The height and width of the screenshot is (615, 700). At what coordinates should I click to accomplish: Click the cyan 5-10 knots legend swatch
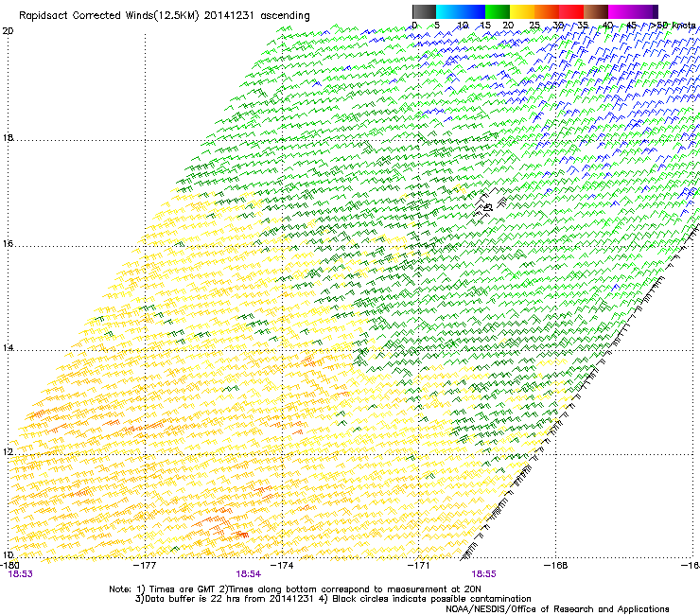click(x=447, y=11)
